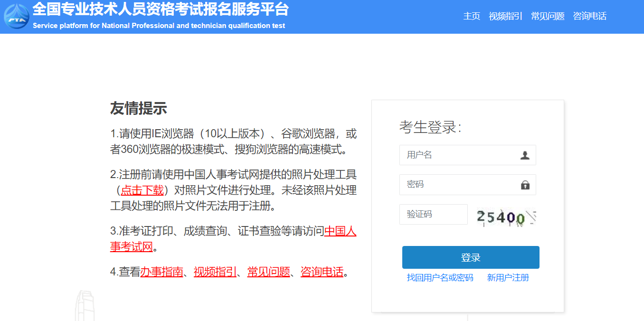Image resolution: width=644 pixels, height=321 pixels.
Task: Open the 找回用户名或密码 recovery link
Action: (440, 278)
